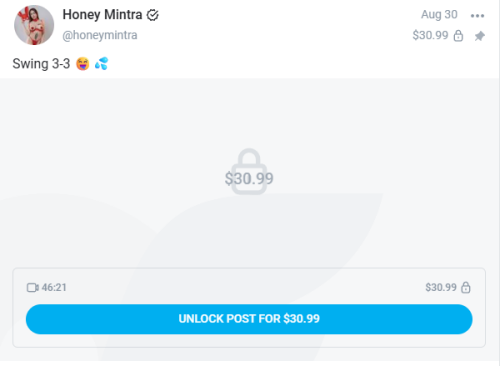Image resolution: width=500 pixels, height=366 pixels.
Task: Click the Swing 3-3 post caption
Action: click(41, 64)
